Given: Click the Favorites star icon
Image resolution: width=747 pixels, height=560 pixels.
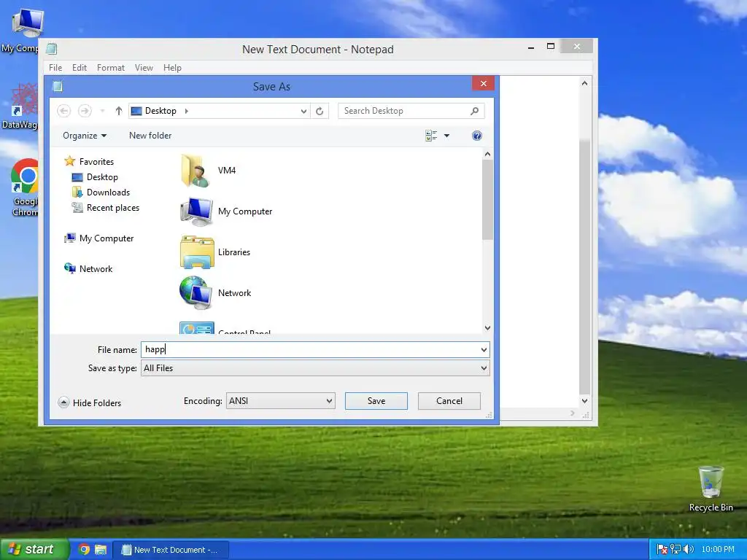Looking at the screenshot, I should click(x=69, y=161).
